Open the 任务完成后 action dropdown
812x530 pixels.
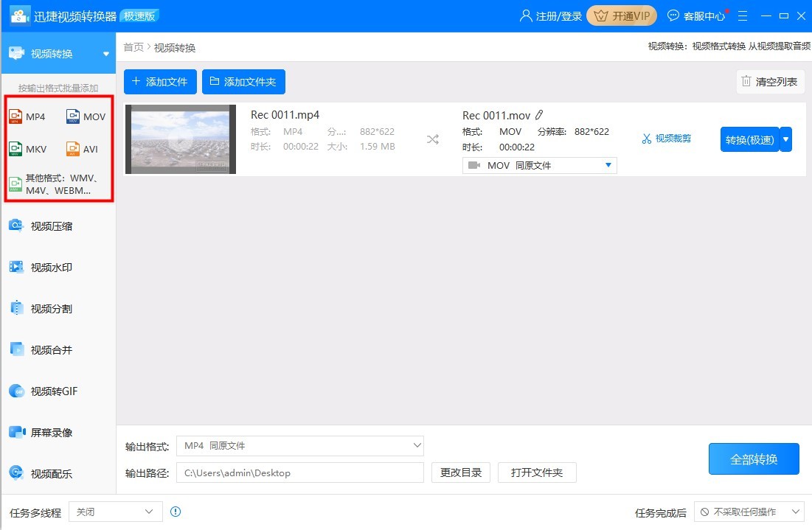pos(749,512)
